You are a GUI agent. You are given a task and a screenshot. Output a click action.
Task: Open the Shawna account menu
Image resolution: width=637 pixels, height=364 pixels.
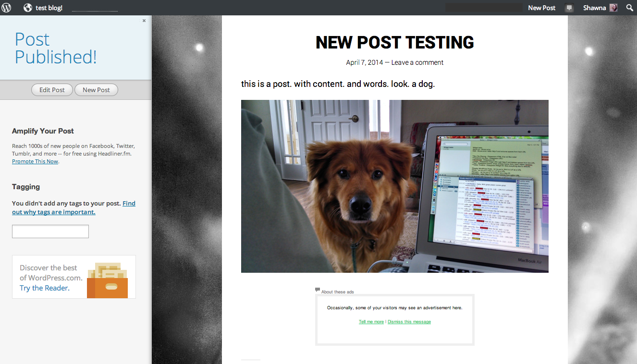[595, 8]
